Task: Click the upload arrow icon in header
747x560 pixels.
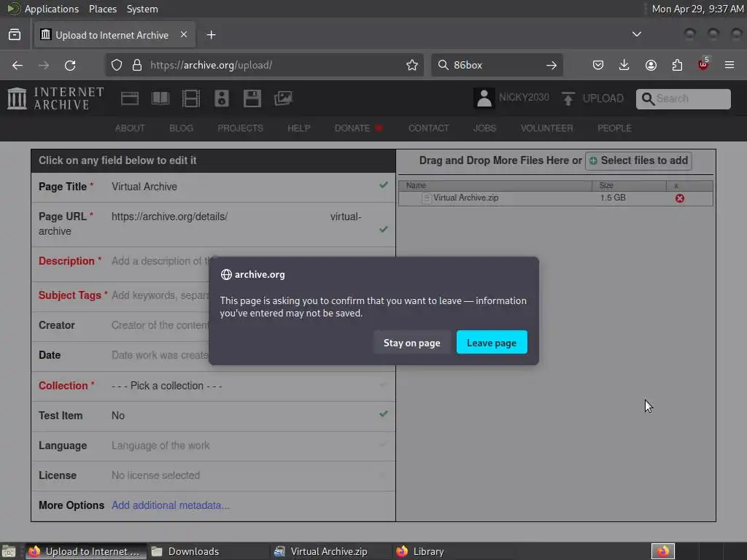Action: (568, 98)
